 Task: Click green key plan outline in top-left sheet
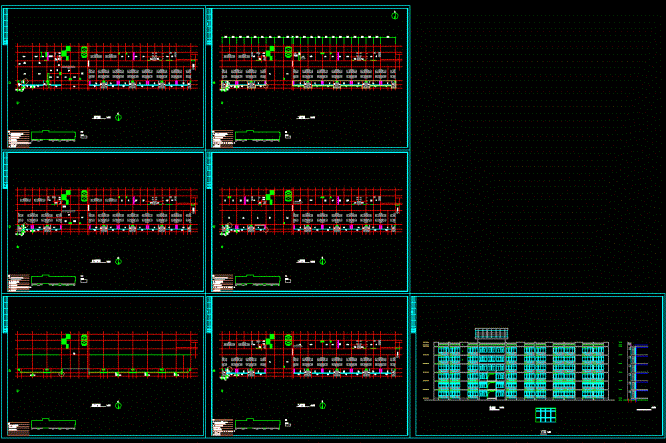(54, 136)
